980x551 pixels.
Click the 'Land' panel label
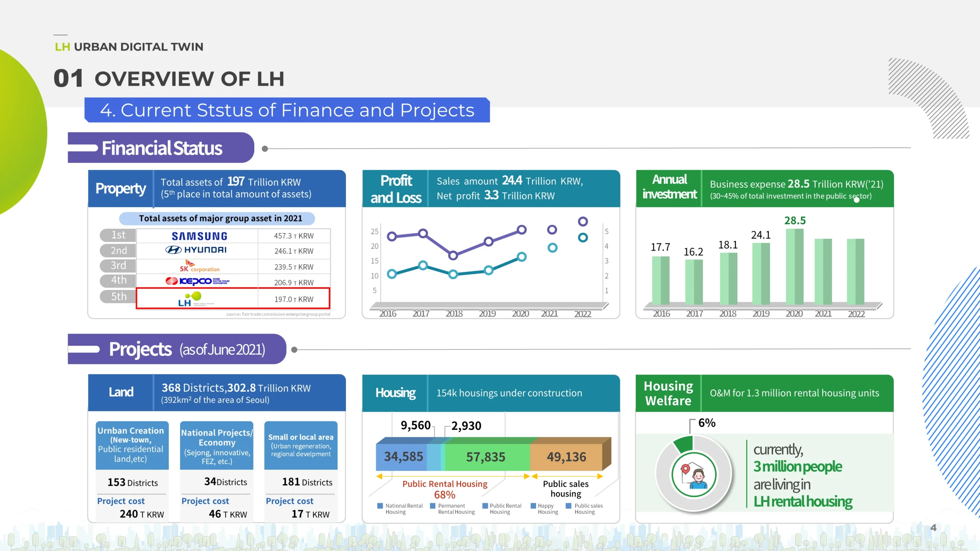tap(121, 392)
